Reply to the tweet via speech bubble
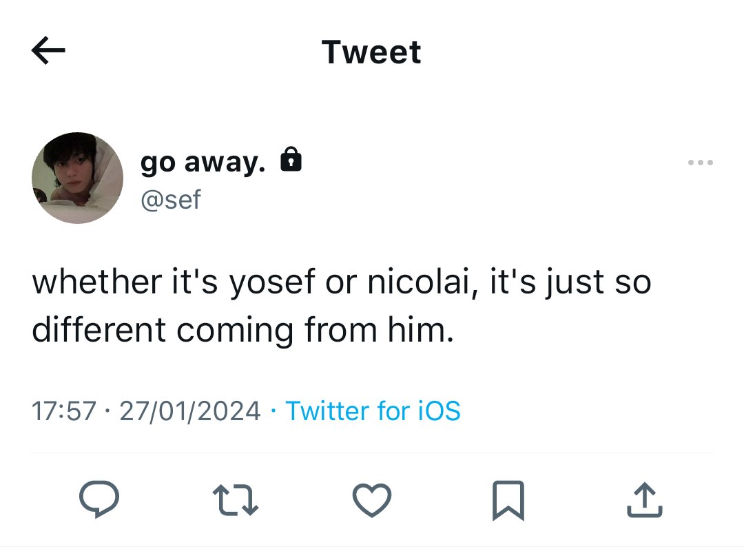Viewport: 744px width, 560px height. [x=99, y=499]
